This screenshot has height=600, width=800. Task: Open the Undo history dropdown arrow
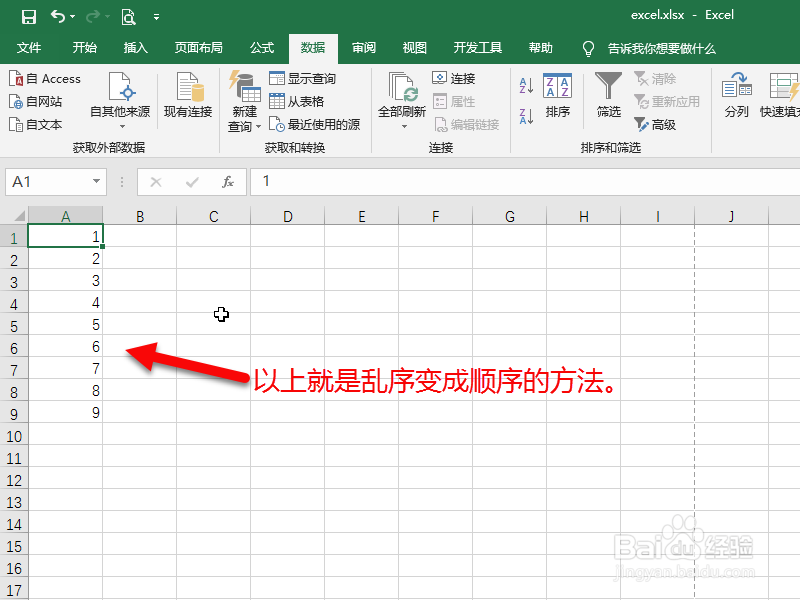click(72, 17)
